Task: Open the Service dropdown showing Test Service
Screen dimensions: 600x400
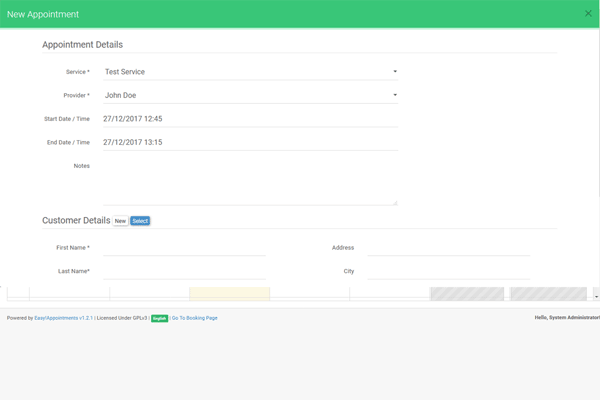Action: (x=250, y=72)
